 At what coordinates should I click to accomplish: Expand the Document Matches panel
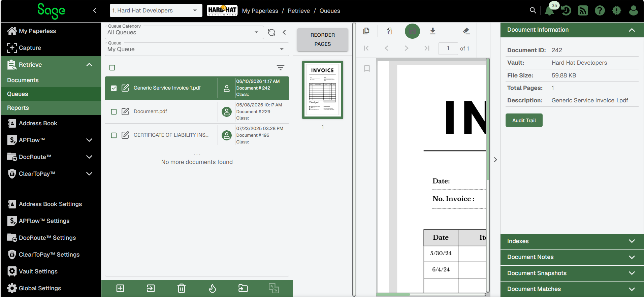pyautogui.click(x=572, y=289)
